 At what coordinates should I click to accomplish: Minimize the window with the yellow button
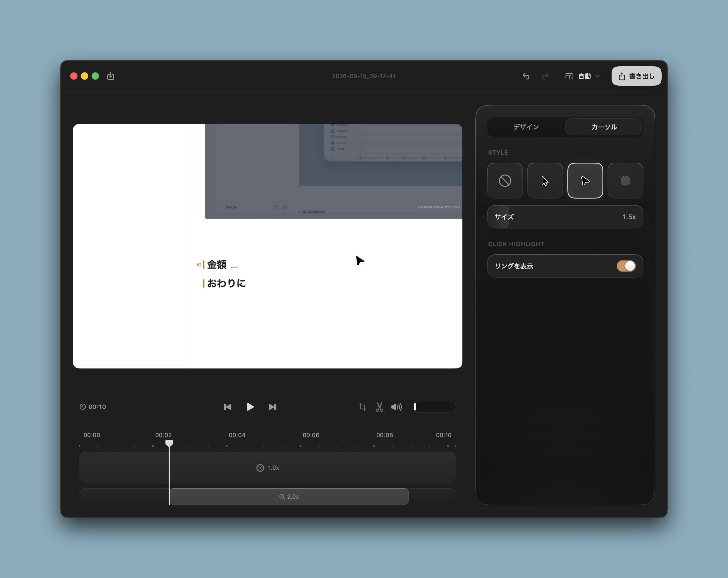point(85,76)
